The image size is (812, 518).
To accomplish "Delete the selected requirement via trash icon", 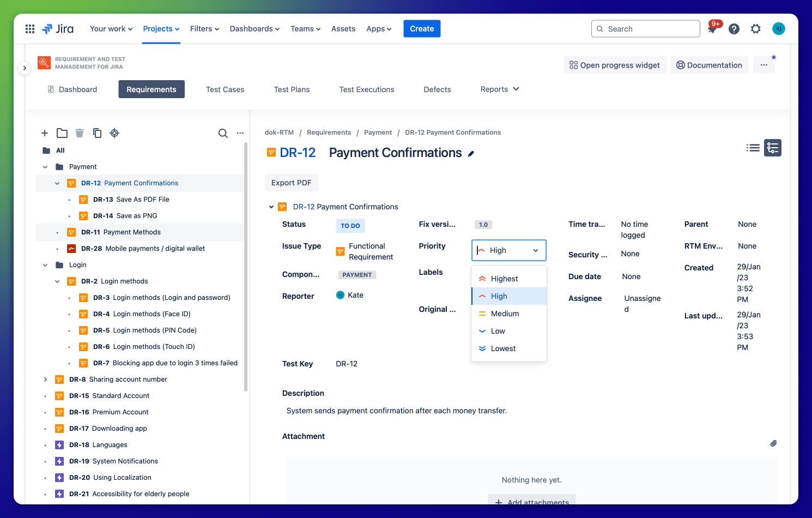I will pos(80,133).
